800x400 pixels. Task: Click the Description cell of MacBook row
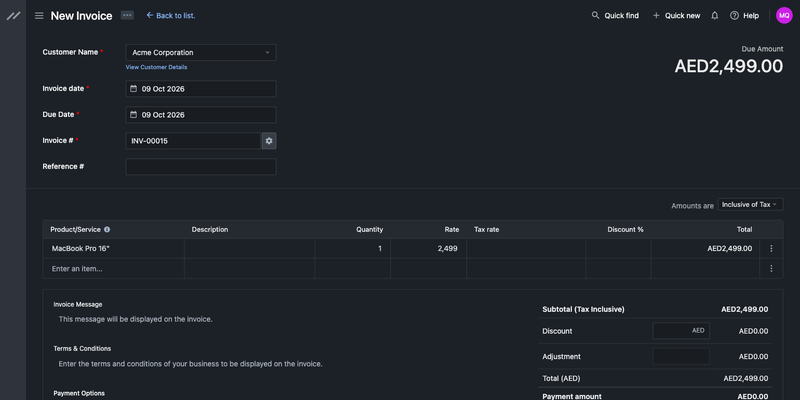click(x=249, y=248)
